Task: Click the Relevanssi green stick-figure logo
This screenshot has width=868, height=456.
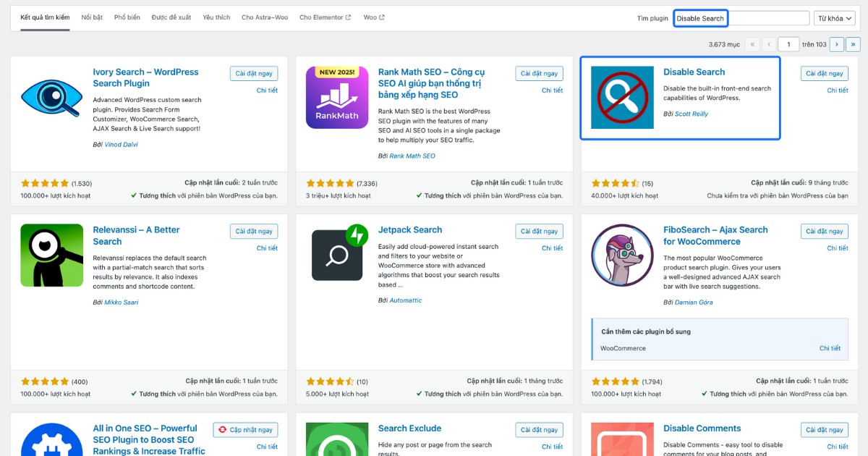Action: pyautogui.click(x=51, y=255)
